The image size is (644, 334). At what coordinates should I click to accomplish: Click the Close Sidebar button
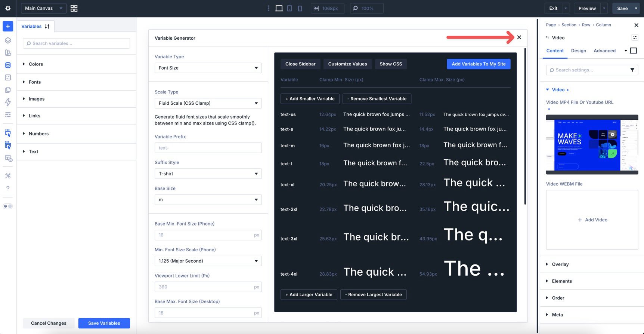(300, 64)
